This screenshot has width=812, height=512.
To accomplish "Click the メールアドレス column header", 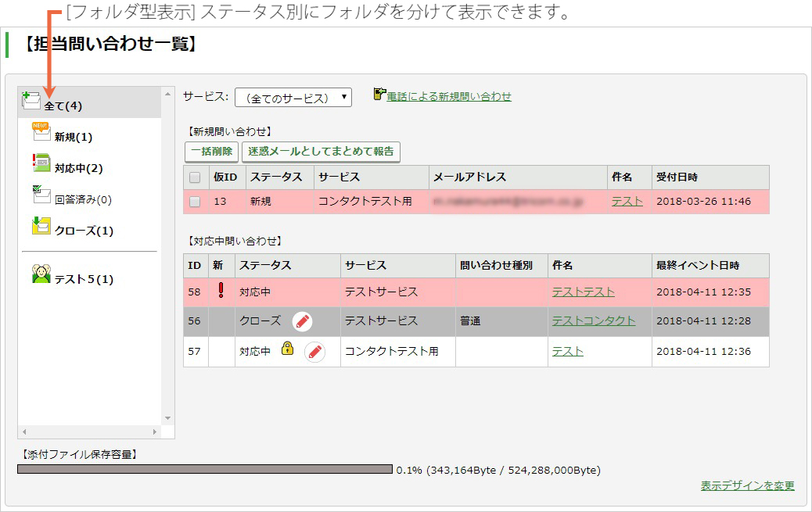I will pos(518,177).
